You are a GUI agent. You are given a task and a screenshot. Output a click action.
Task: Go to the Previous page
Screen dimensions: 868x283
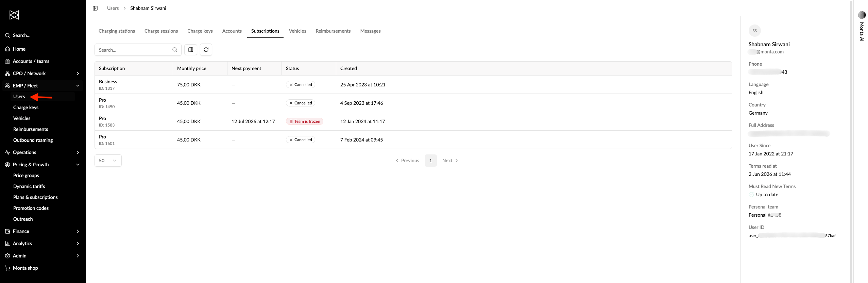tap(407, 161)
